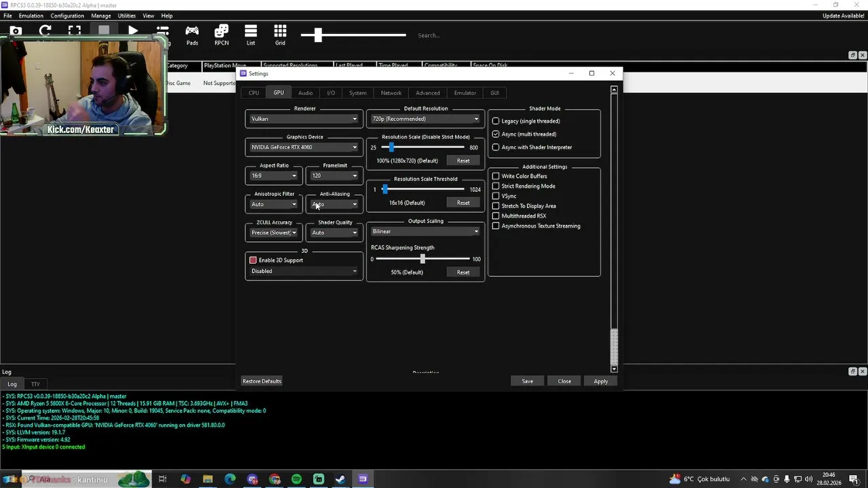Open the notification center icon
Image resolution: width=868 pixels, height=488 pixels.
click(854, 479)
